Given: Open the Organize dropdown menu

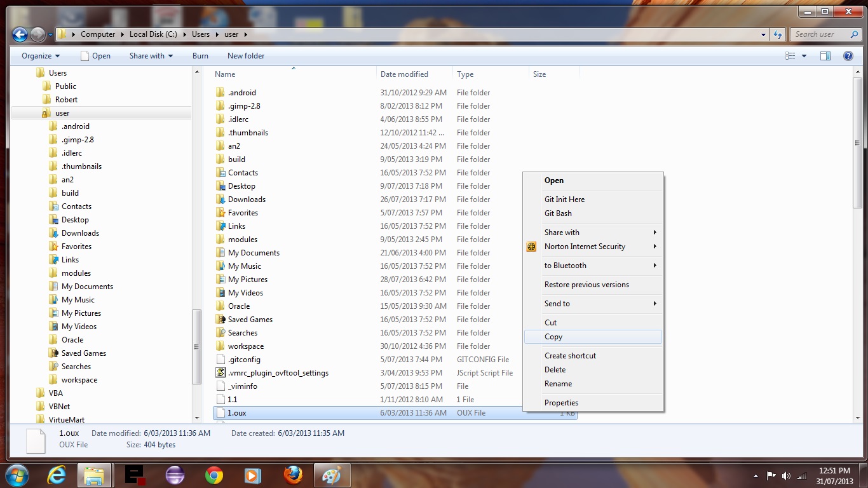Looking at the screenshot, I should coord(41,56).
